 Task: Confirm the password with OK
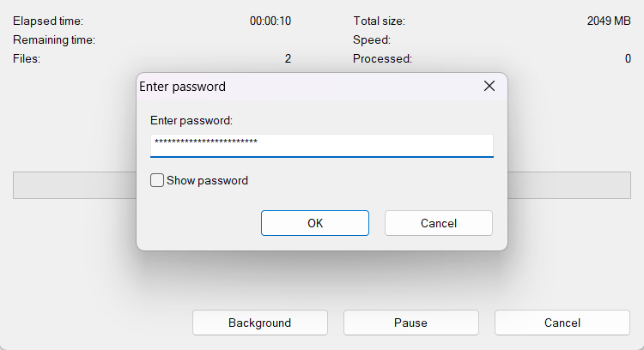click(315, 223)
